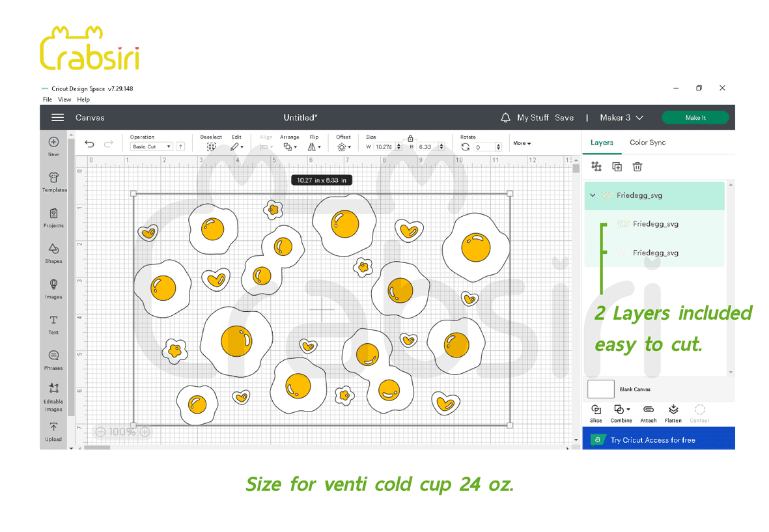This screenshot has height=532, width=769.
Task: Click the Undo arrow
Action: (89, 145)
